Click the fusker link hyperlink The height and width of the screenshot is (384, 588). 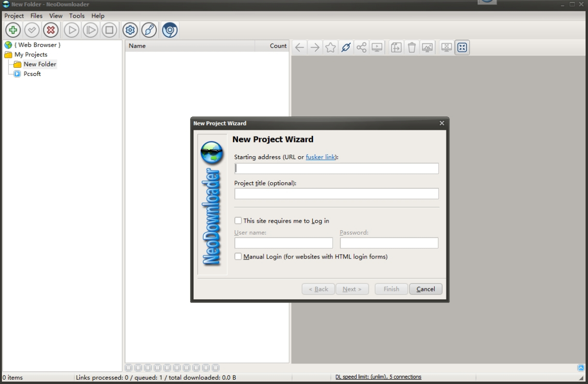pyautogui.click(x=320, y=157)
